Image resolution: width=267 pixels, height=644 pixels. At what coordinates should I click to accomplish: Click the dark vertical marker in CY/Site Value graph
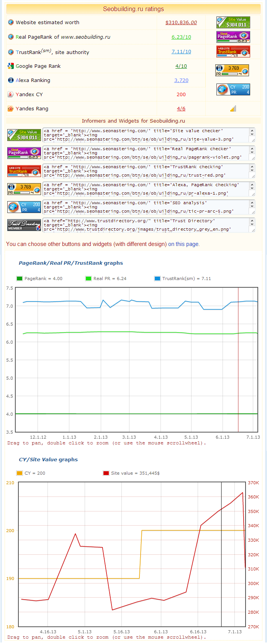point(221,555)
